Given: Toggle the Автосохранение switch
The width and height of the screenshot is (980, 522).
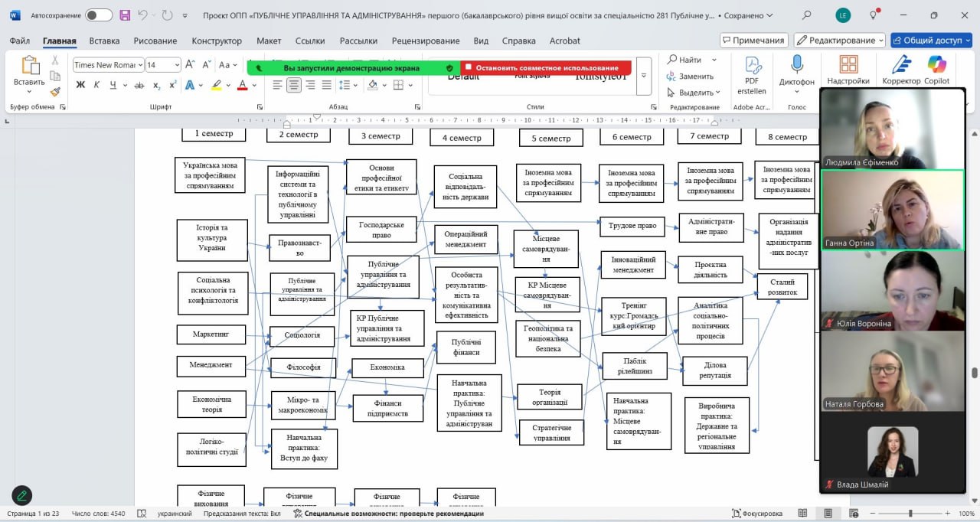Looking at the screenshot, I should 99,15.
